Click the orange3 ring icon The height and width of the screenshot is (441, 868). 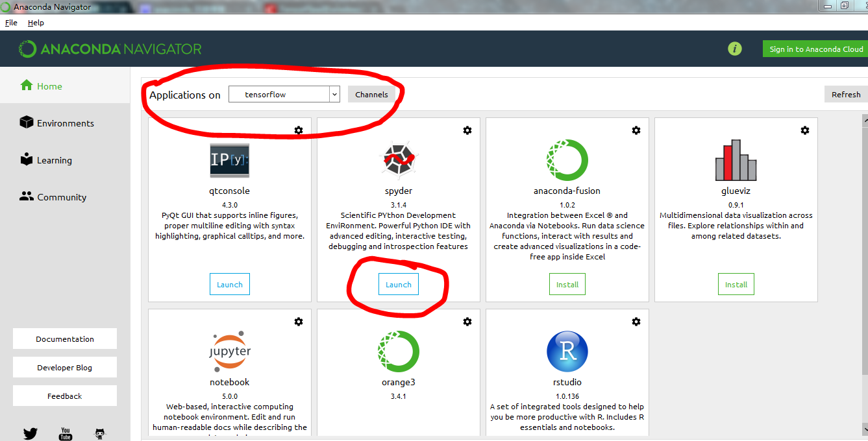398,351
